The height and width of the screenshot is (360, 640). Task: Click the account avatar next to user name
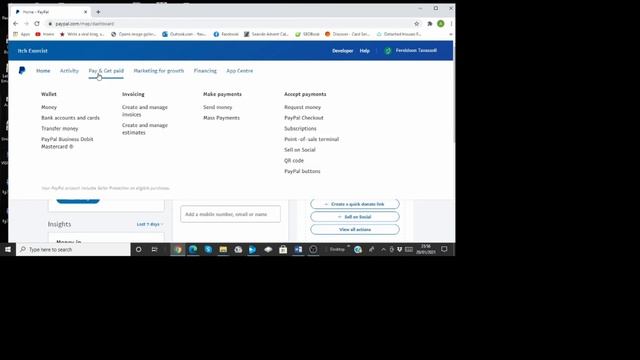[388, 51]
